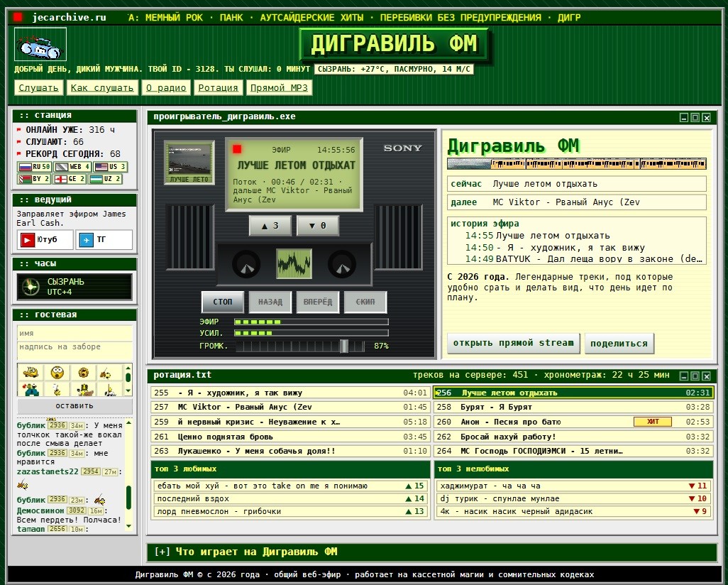Click the поделиться button
Image resolution: width=728 pixels, height=585 pixels.
[619, 344]
